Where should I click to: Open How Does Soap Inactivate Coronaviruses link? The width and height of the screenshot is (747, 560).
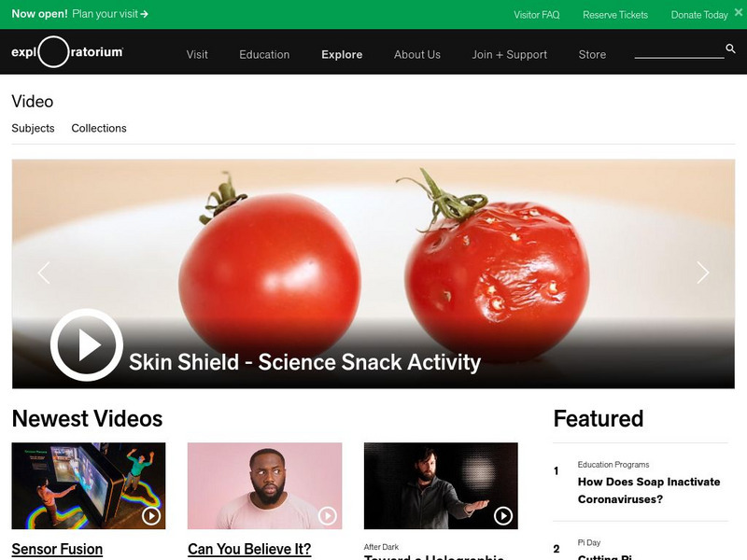click(649, 491)
